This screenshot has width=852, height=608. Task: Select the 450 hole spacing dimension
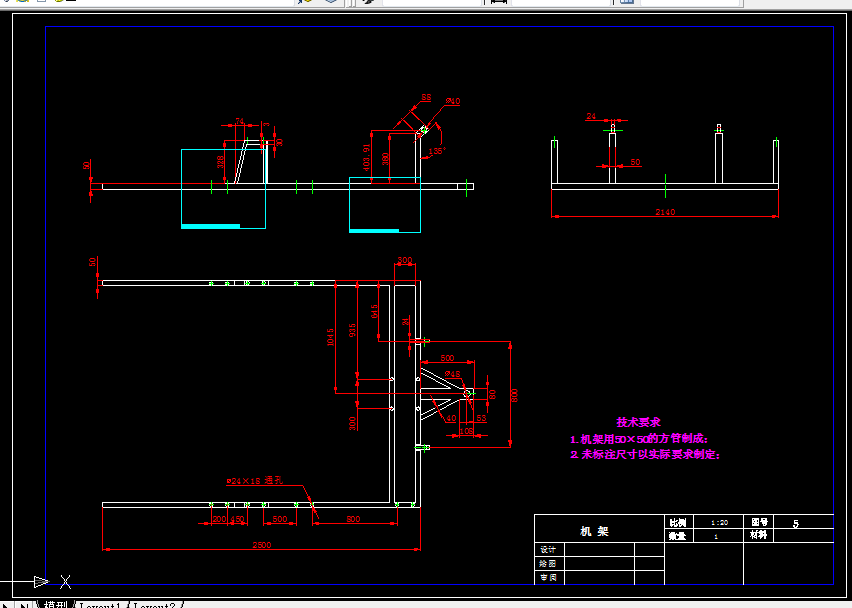click(x=237, y=519)
